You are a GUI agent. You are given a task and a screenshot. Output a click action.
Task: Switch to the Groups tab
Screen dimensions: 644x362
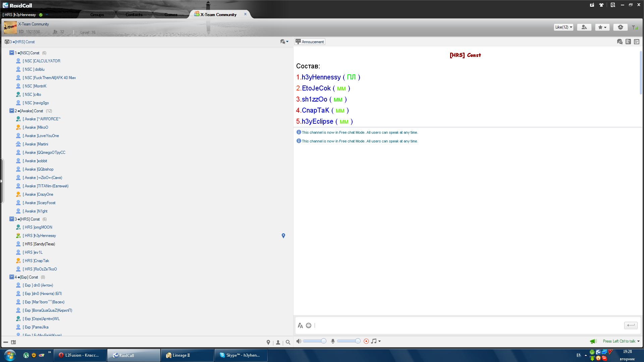pyautogui.click(x=97, y=14)
